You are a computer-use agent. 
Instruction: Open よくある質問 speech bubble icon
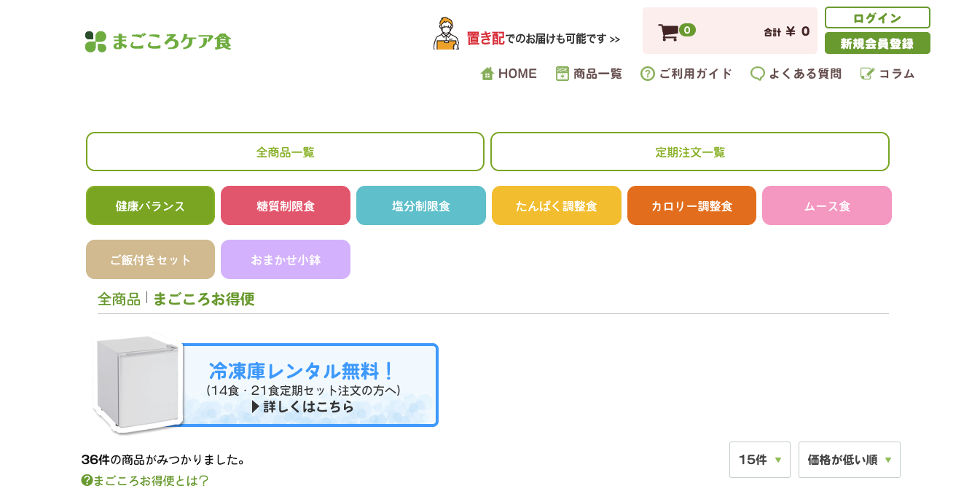point(758,73)
